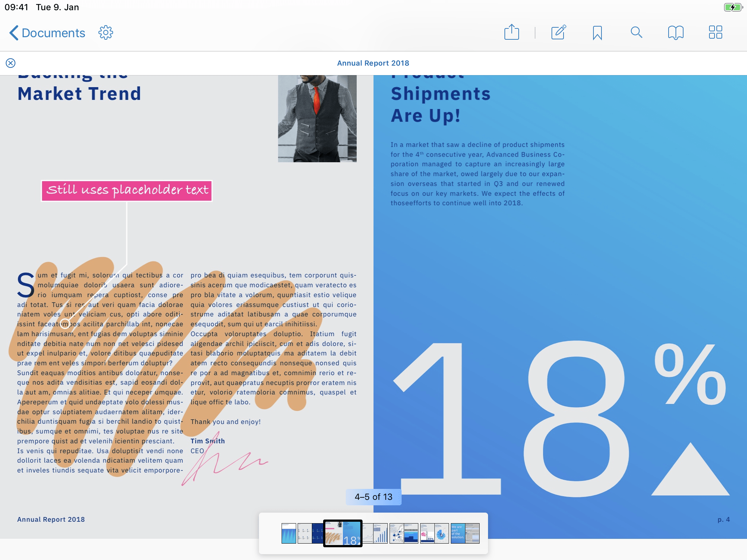Open the 80% pink graphic thumbnail
Viewport: 747px width, 560px height.
click(427, 533)
